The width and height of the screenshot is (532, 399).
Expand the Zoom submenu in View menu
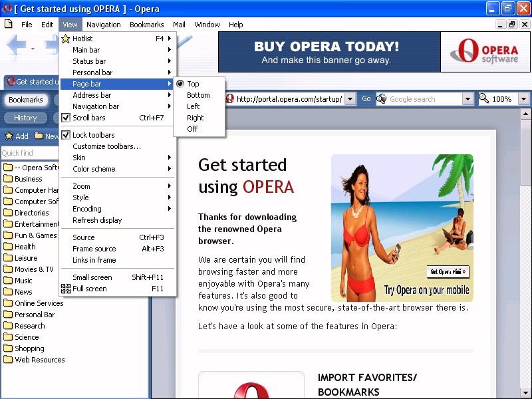118,186
